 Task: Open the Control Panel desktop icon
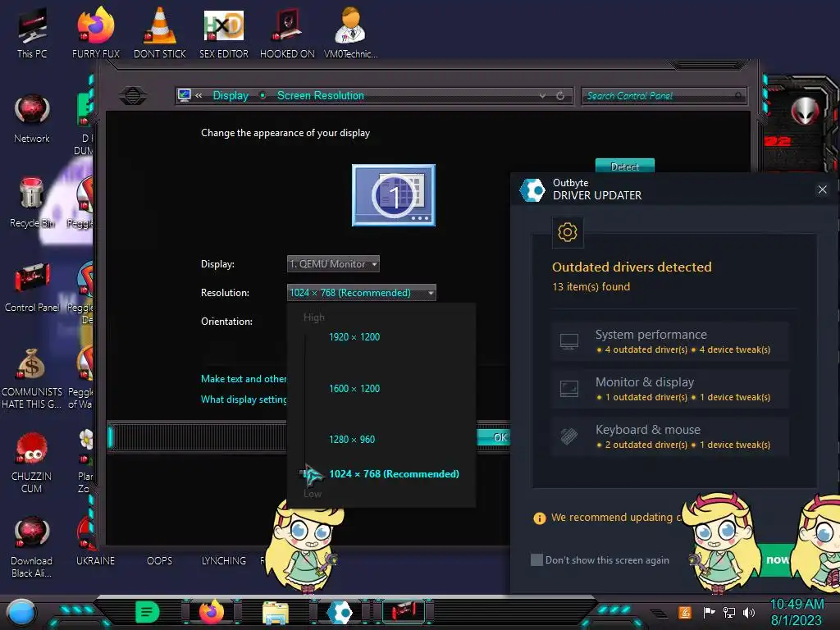click(32, 287)
